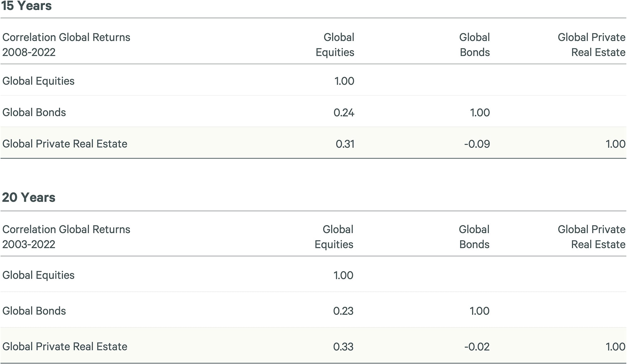Click the -0.09 correlation value
The height and width of the screenshot is (364, 627).
tap(477, 144)
